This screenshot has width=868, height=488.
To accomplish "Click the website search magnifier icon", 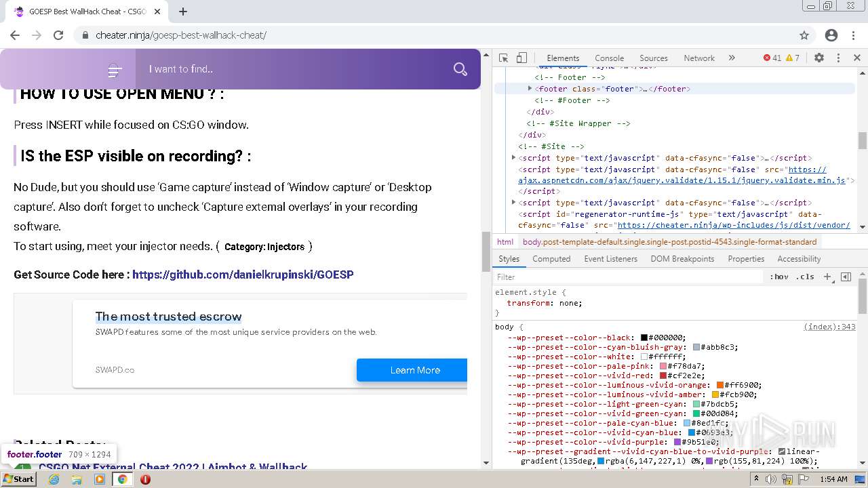I will tap(460, 69).
